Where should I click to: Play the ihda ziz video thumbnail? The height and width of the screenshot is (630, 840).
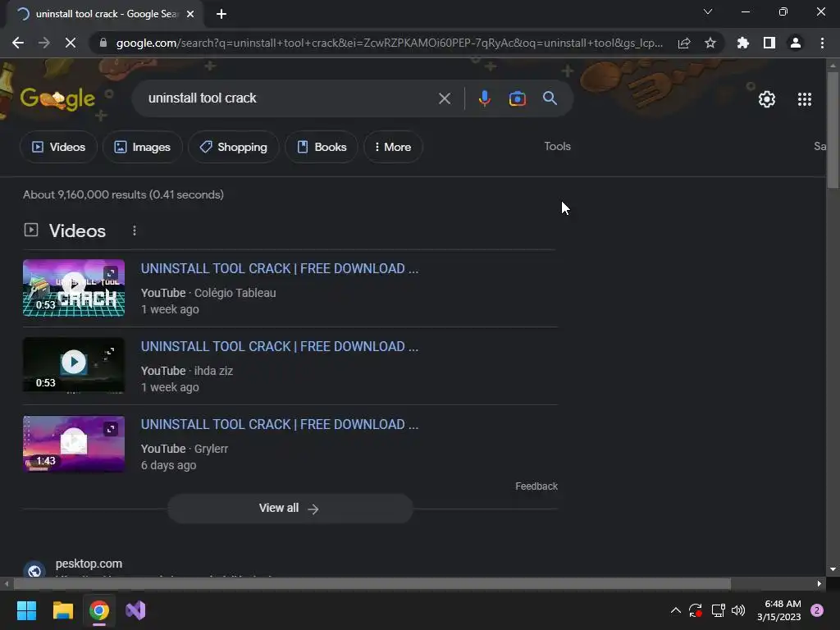click(74, 365)
